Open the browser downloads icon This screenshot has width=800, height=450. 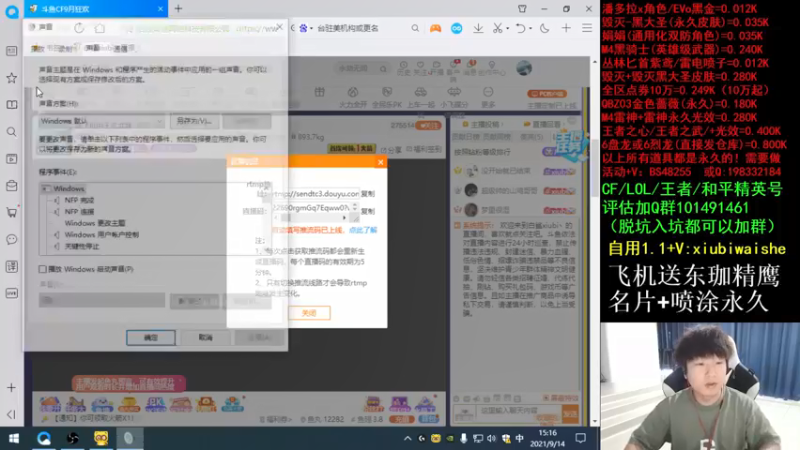(478, 29)
